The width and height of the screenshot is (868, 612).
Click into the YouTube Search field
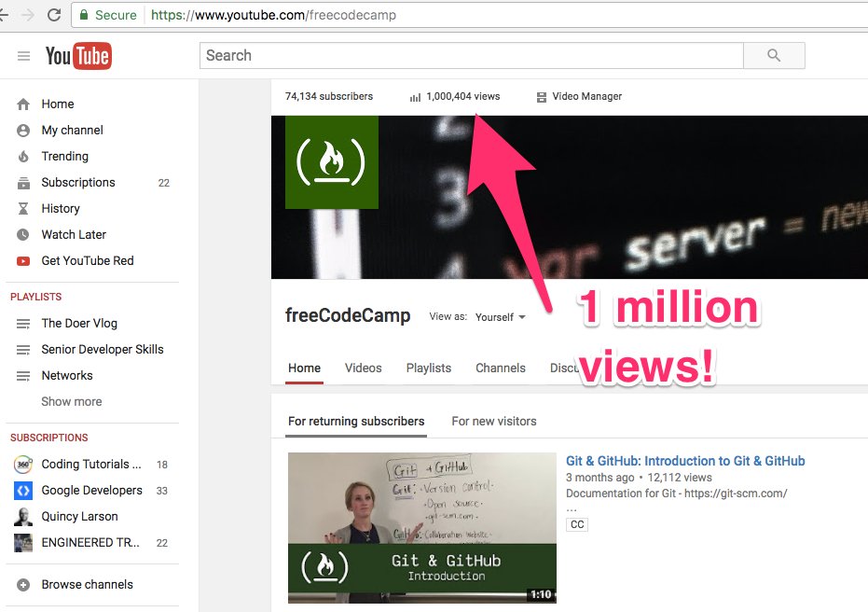(471, 55)
